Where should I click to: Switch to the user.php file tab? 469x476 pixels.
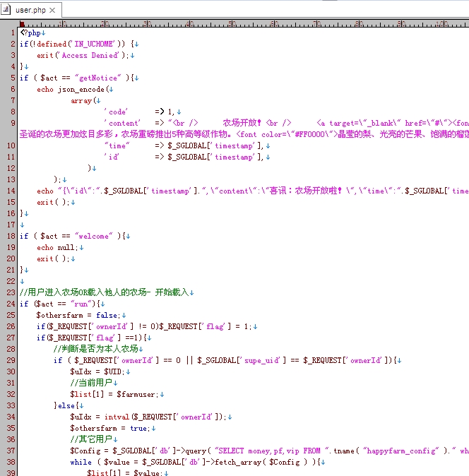point(30,10)
